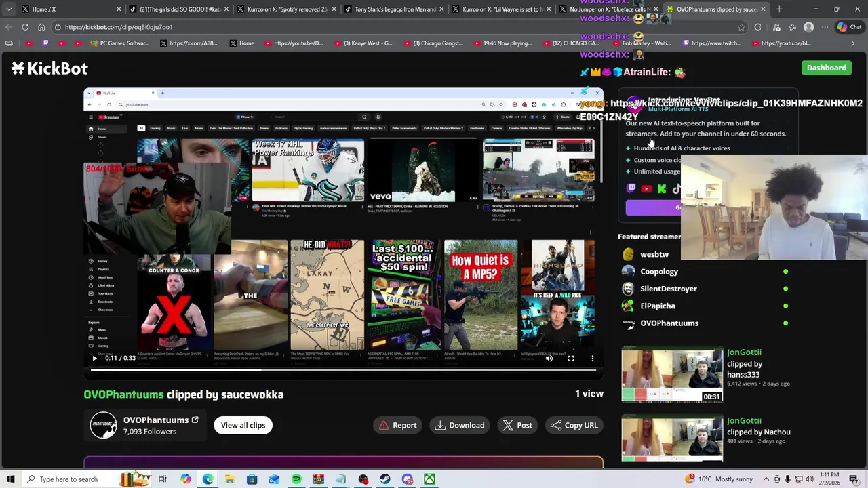This screenshot has height=488, width=868.
Task: Open tab search dropdown
Action: pyautogui.click(x=8, y=9)
